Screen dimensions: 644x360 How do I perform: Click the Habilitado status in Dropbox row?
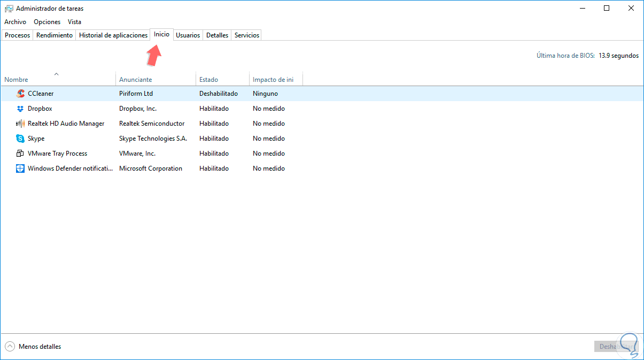tap(214, 109)
